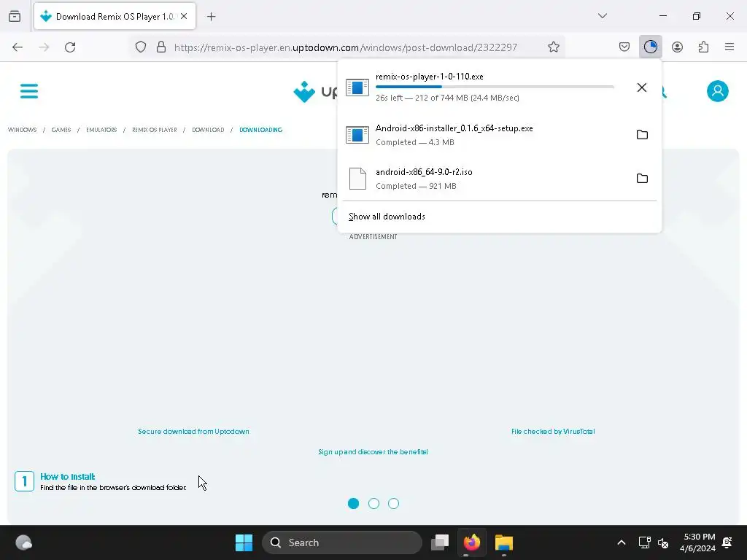Open the extensions puzzle icon
This screenshot has width=747, height=560.
tap(703, 47)
